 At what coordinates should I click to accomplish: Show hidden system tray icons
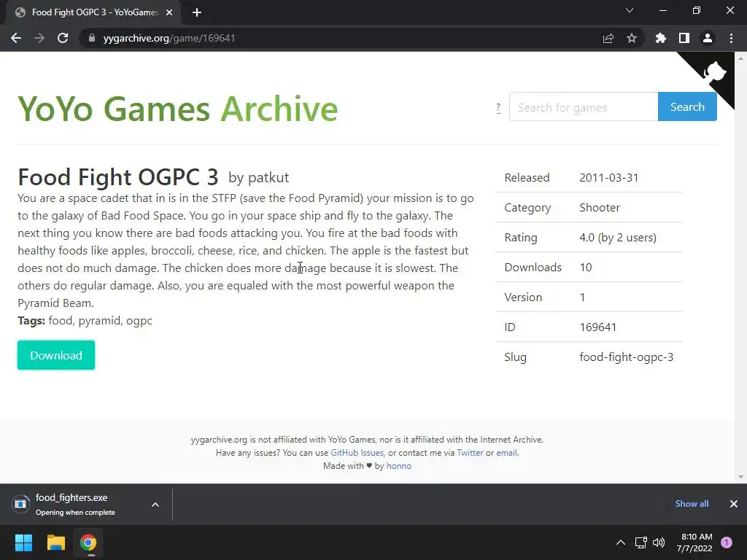(621, 542)
